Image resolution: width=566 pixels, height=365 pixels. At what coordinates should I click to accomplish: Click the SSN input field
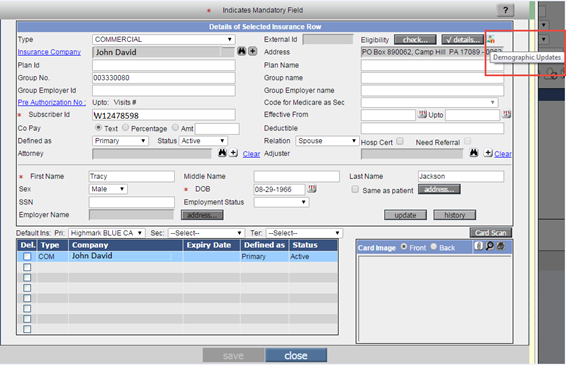131,202
